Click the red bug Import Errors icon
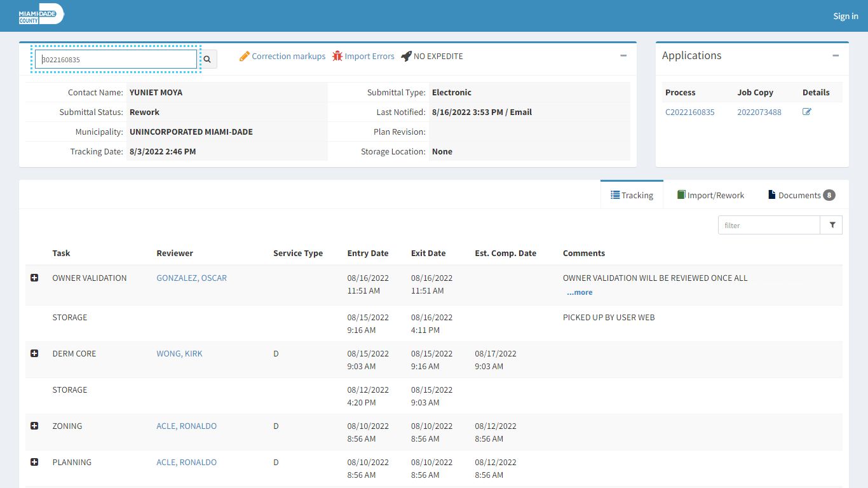Viewport: 868px width, 488px height. 337,56
